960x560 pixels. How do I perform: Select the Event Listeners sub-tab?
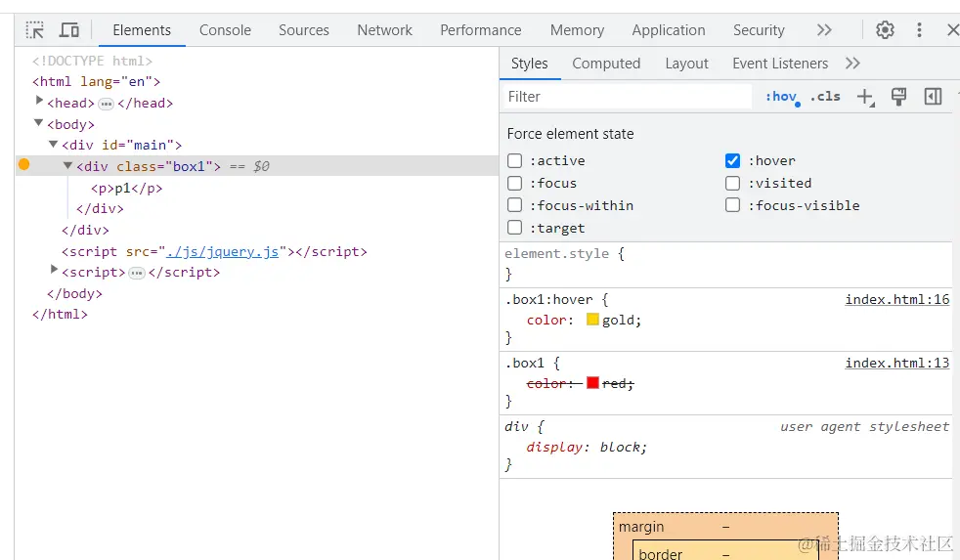coord(780,64)
